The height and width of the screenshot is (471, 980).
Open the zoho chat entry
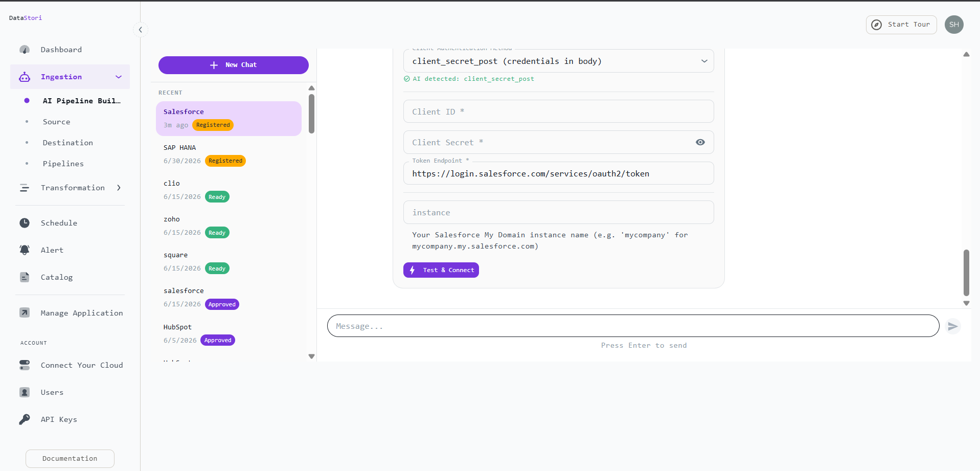click(x=229, y=226)
